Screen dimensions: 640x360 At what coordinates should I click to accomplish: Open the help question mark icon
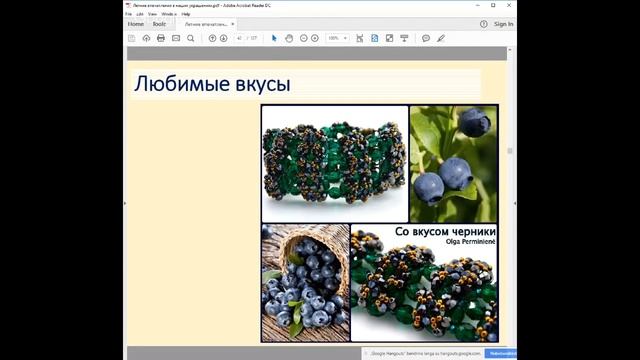484,24
